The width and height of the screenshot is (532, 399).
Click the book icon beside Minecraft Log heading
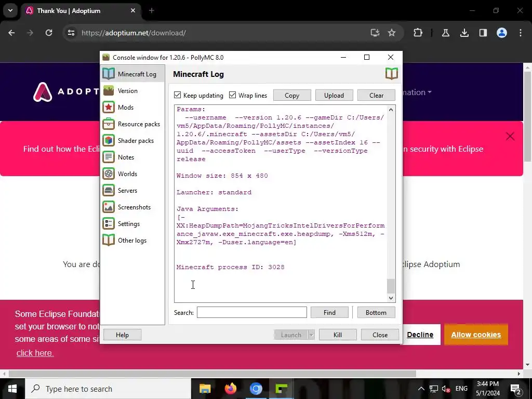(392, 74)
